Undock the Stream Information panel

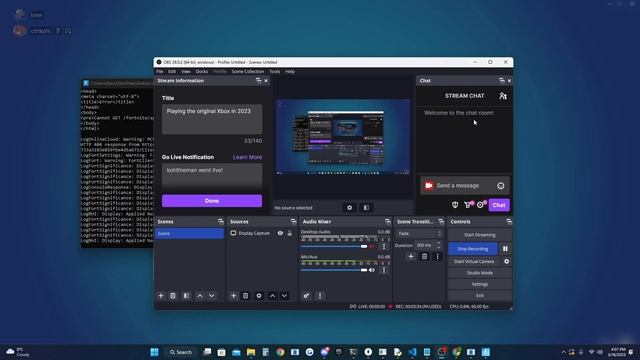pyautogui.click(x=258, y=81)
